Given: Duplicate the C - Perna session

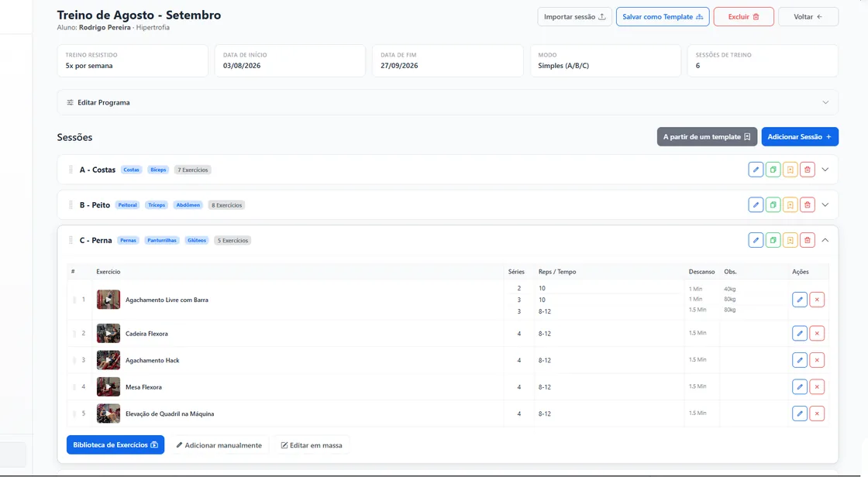Looking at the screenshot, I should coord(773,240).
